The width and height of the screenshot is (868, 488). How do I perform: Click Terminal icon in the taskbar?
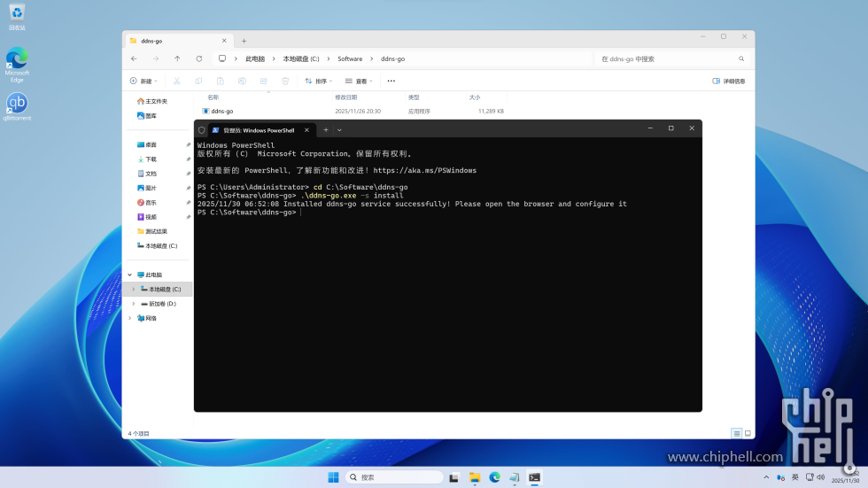point(534,477)
